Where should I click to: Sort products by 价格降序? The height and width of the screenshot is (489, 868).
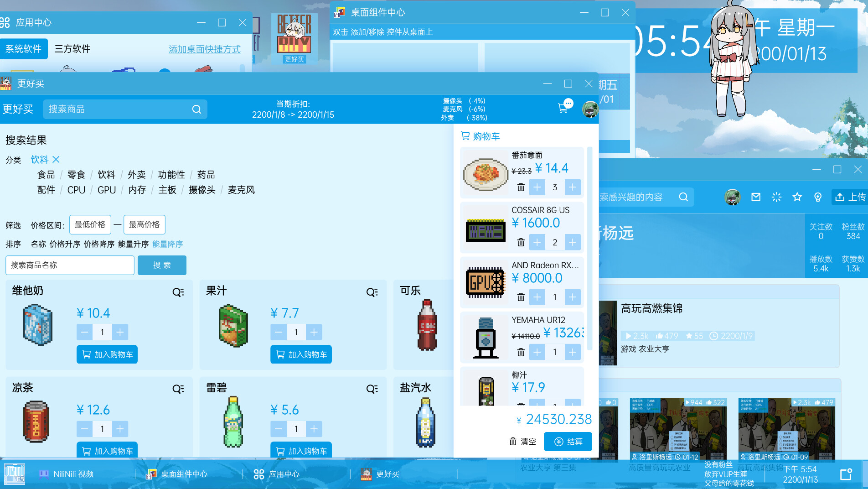pyautogui.click(x=100, y=244)
